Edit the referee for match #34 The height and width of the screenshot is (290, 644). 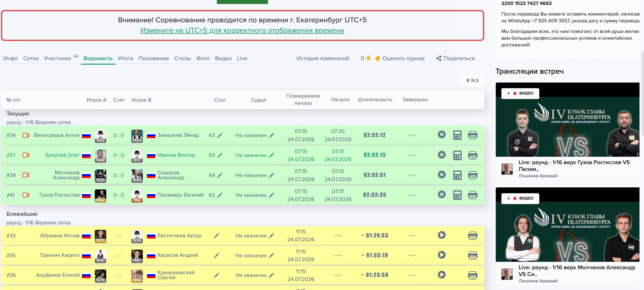click(x=271, y=135)
